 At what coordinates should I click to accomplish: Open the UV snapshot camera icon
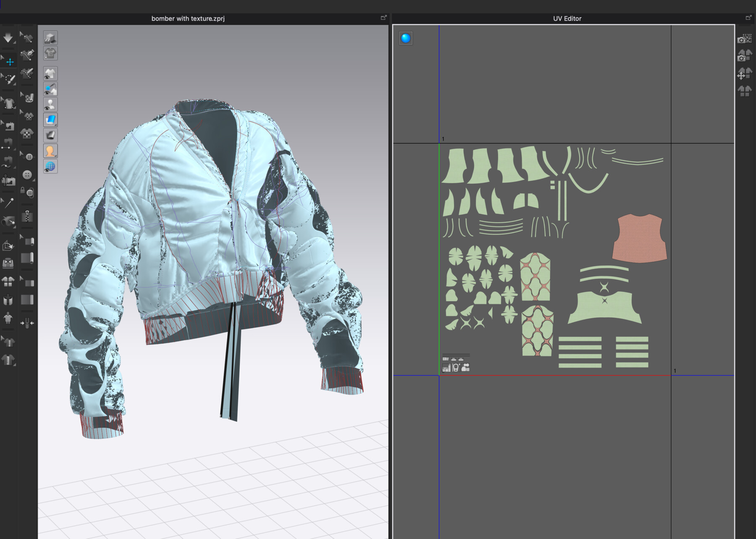745,39
